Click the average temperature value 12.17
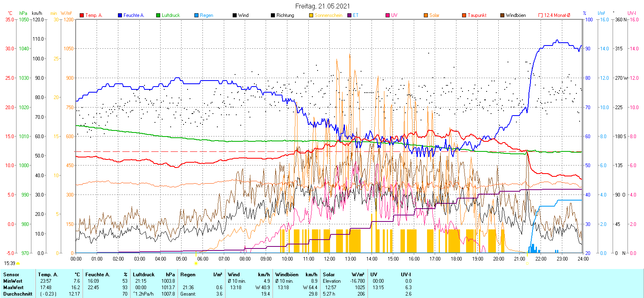The height and width of the screenshot is (298, 644). 74,294
